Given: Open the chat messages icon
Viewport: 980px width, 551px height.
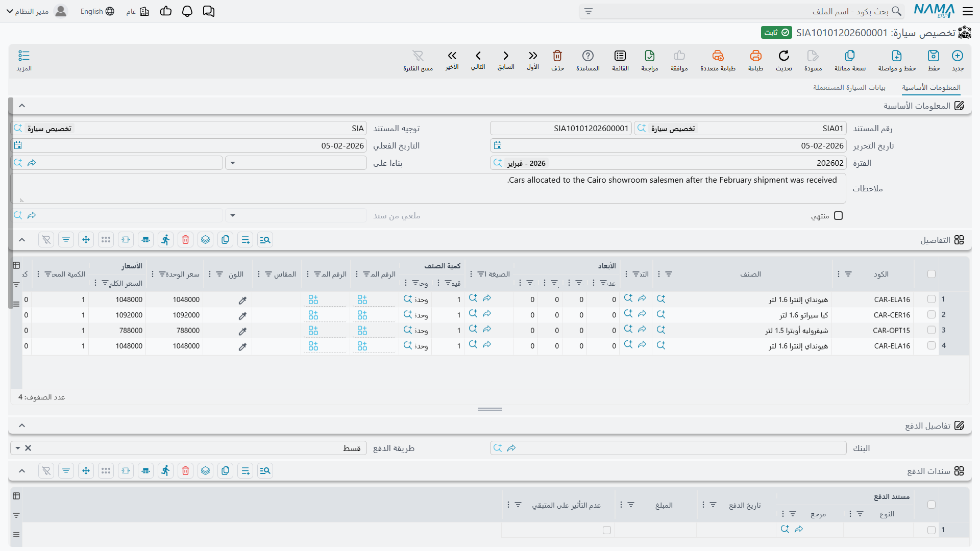Looking at the screenshot, I should pyautogui.click(x=209, y=11).
